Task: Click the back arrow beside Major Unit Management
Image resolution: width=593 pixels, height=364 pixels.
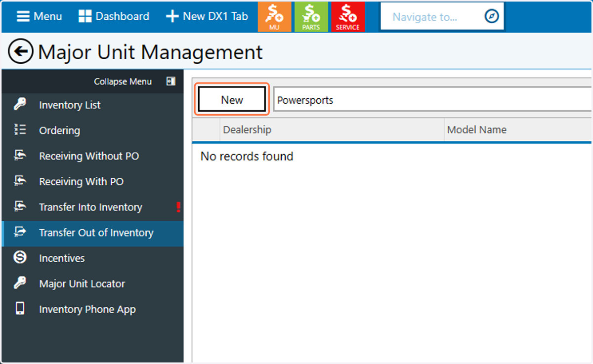Action: [21, 52]
